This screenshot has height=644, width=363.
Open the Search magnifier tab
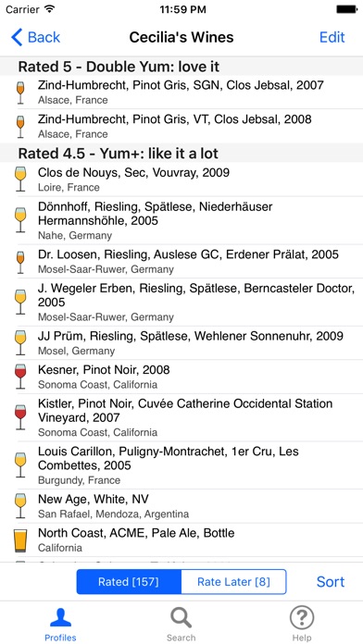pyautogui.click(x=181, y=618)
